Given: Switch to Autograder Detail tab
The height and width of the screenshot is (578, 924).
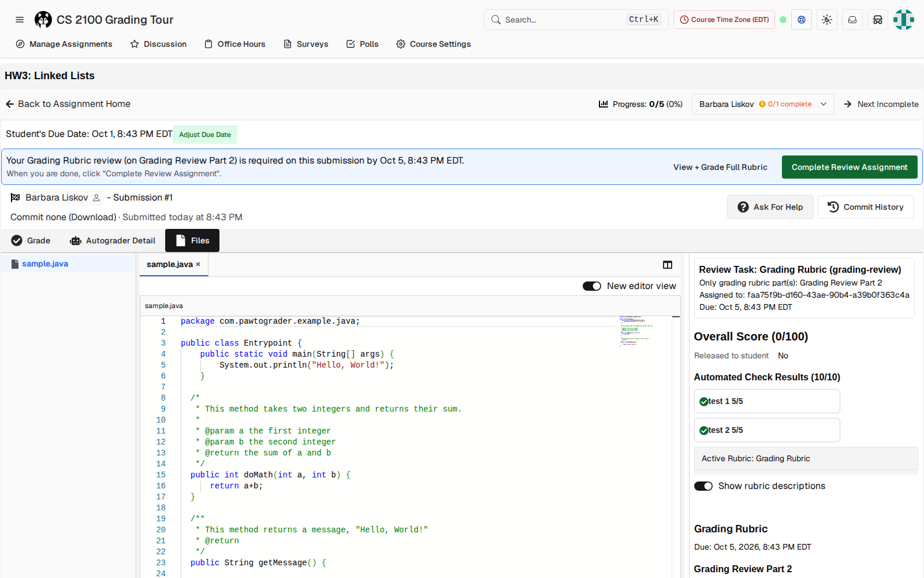Looking at the screenshot, I should tap(113, 240).
